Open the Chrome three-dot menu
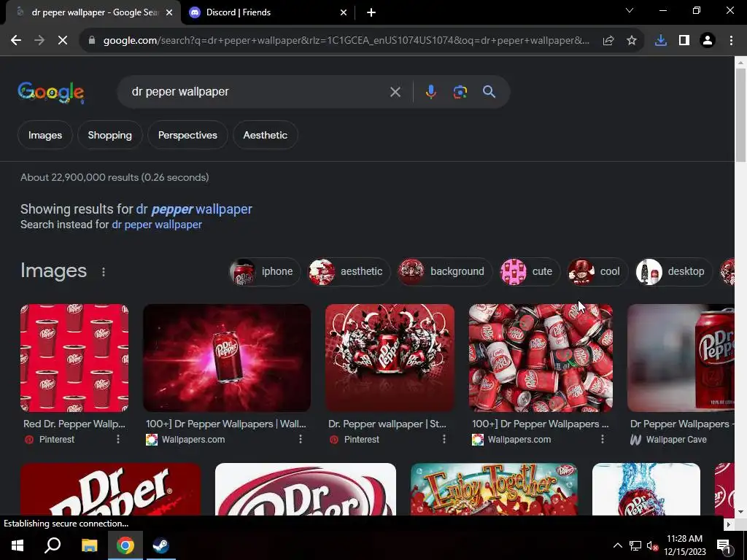 (731, 41)
